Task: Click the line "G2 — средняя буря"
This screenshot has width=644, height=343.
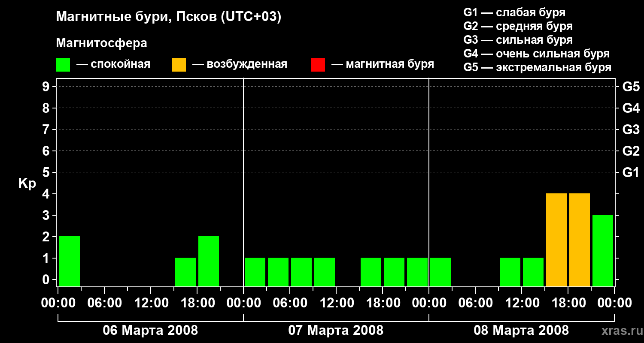Action: (518, 26)
